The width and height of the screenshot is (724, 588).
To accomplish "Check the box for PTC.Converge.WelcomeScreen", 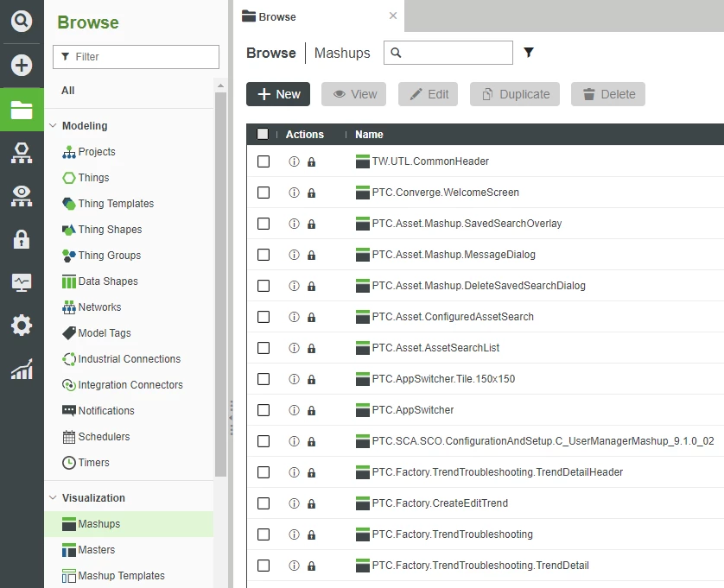I will pos(264,193).
